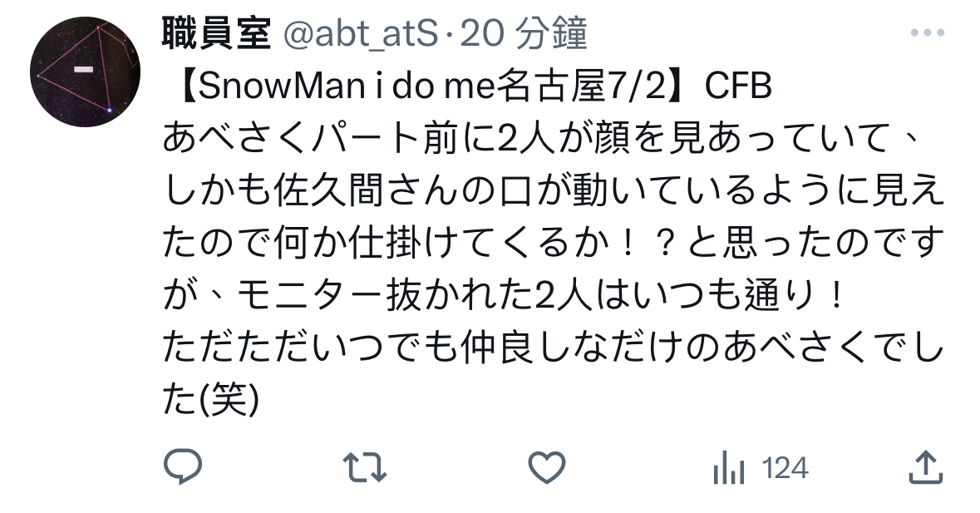Click the line starting しかも佐久間さんの口が
This screenshot has height=513, width=980.
point(553,190)
